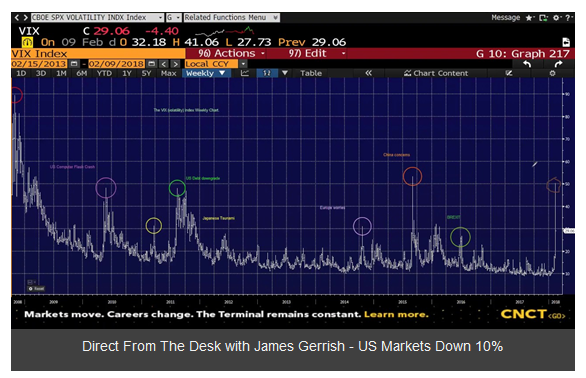Click the small legend box icon above Reset
586x378 pixels.
[31, 282]
